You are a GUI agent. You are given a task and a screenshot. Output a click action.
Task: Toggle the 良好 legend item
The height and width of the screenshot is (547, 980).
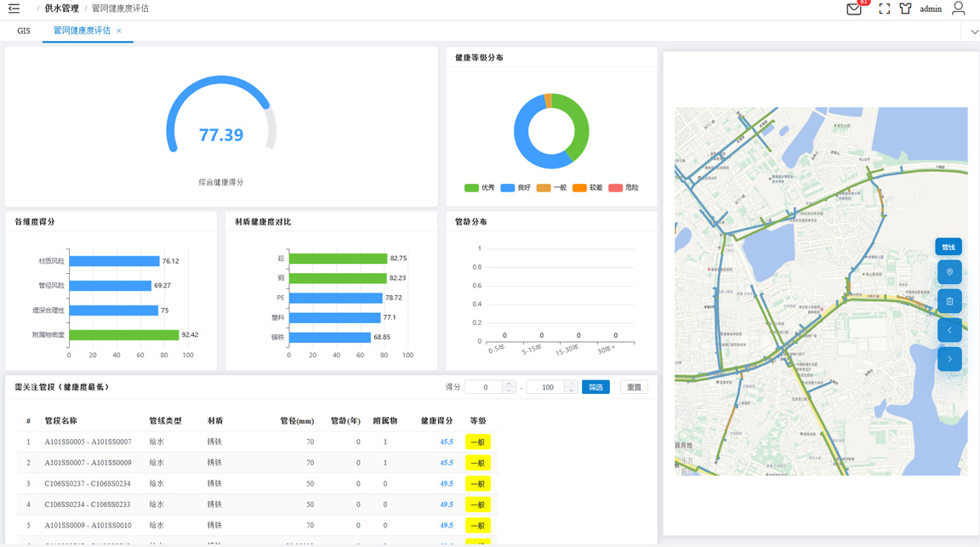pyautogui.click(x=516, y=187)
